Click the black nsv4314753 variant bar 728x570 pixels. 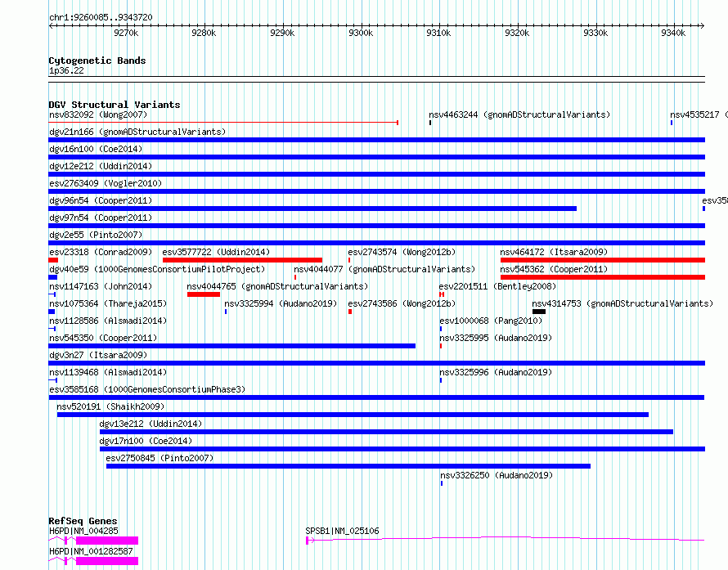coord(539,312)
